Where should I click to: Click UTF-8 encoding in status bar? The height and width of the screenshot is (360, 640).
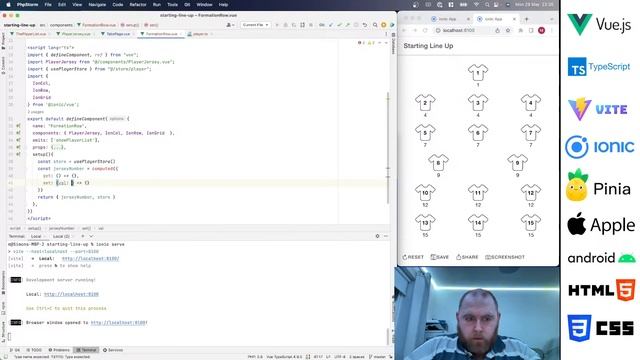point(340,357)
